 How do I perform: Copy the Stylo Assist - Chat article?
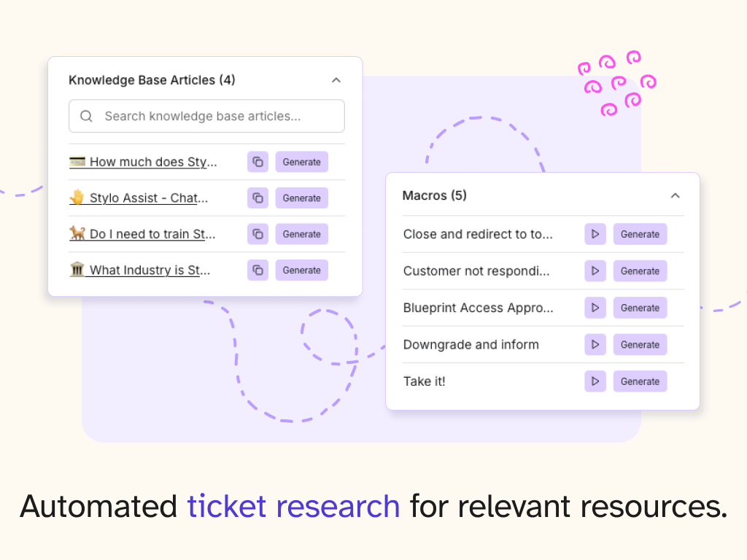(x=258, y=198)
